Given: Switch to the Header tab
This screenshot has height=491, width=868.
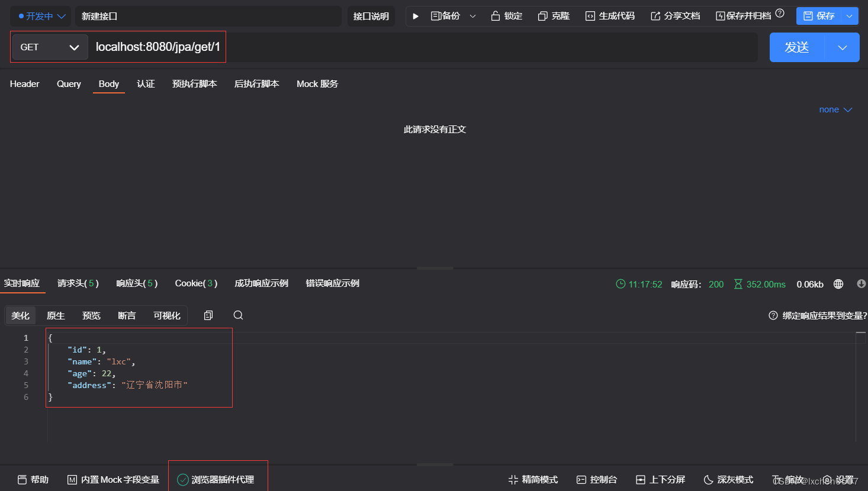Looking at the screenshot, I should pyautogui.click(x=24, y=84).
